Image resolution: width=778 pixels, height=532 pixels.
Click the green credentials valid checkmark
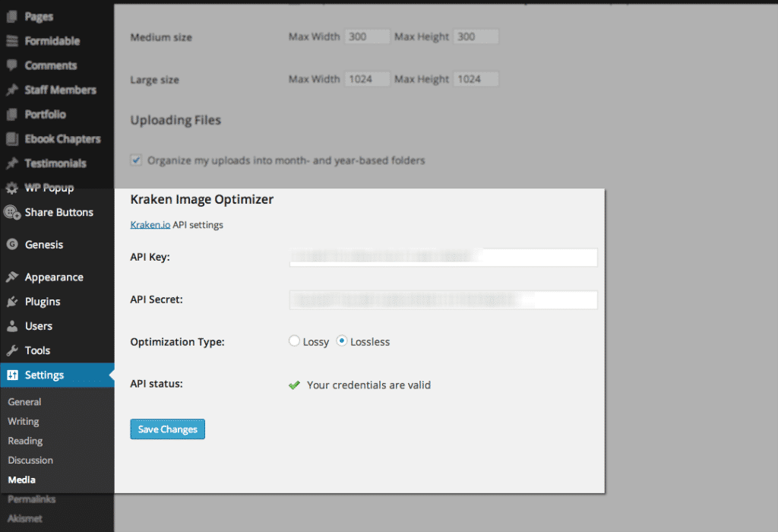pos(294,385)
